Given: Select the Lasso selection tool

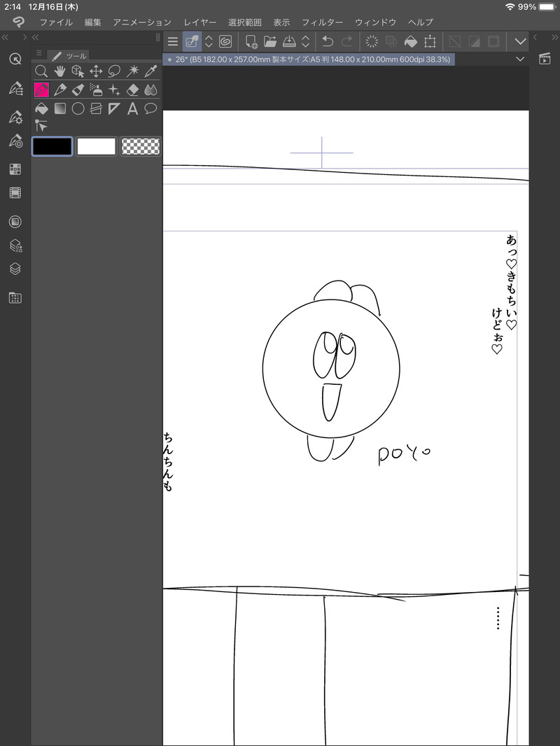Looking at the screenshot, I should coord(114,71).
